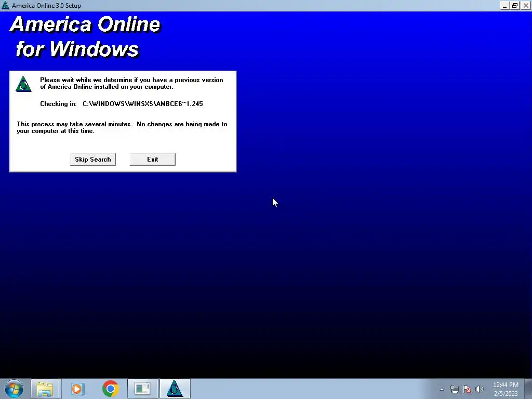The height and width of the screenshot is (399, 532).
Task: Click the 'America Online for Windows' heading
Action: [85, 37]
